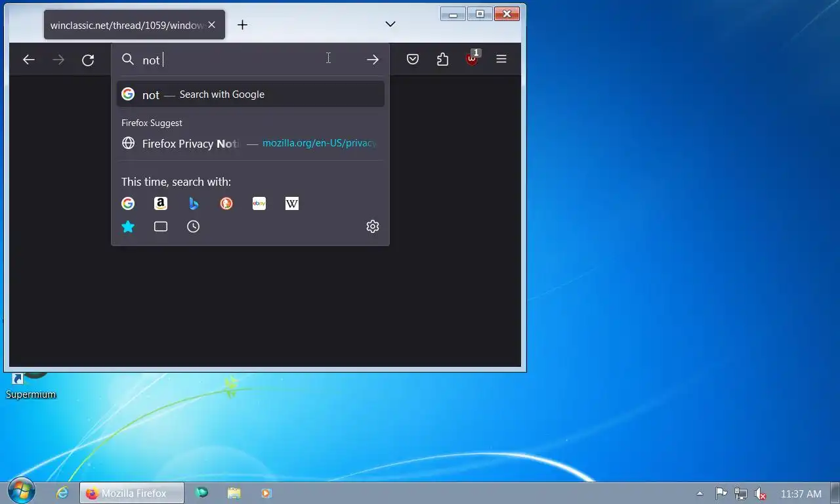Search open tabs with tab icon
This screenshot has height=504, width=840.
click(x=161, y=226)
